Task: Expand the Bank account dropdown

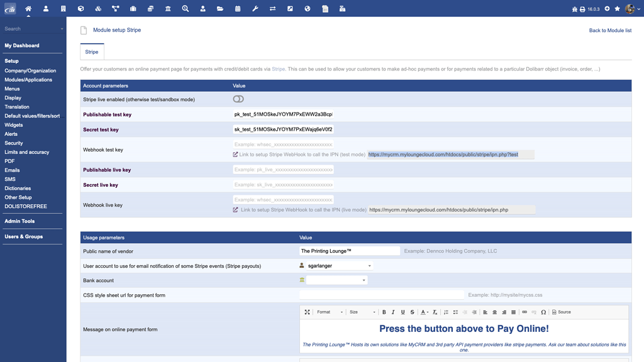Action: coord(336,280)
